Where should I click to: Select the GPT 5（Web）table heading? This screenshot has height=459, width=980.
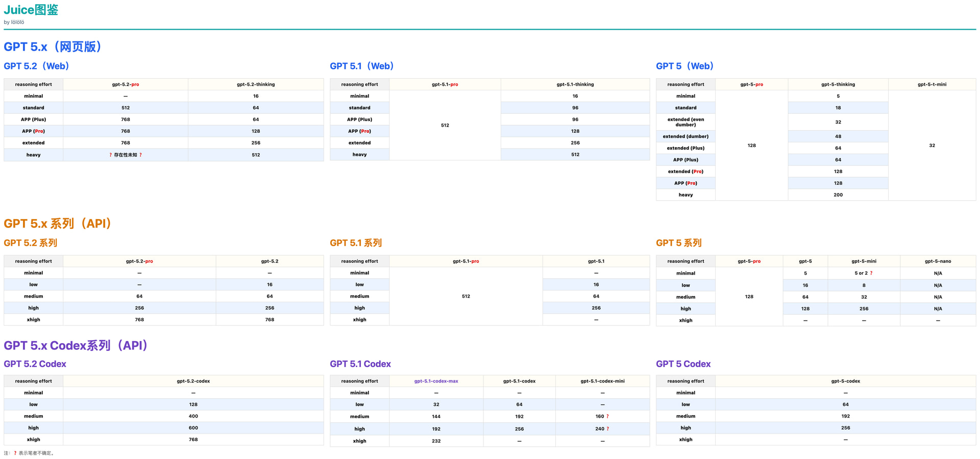coord(686,66)
